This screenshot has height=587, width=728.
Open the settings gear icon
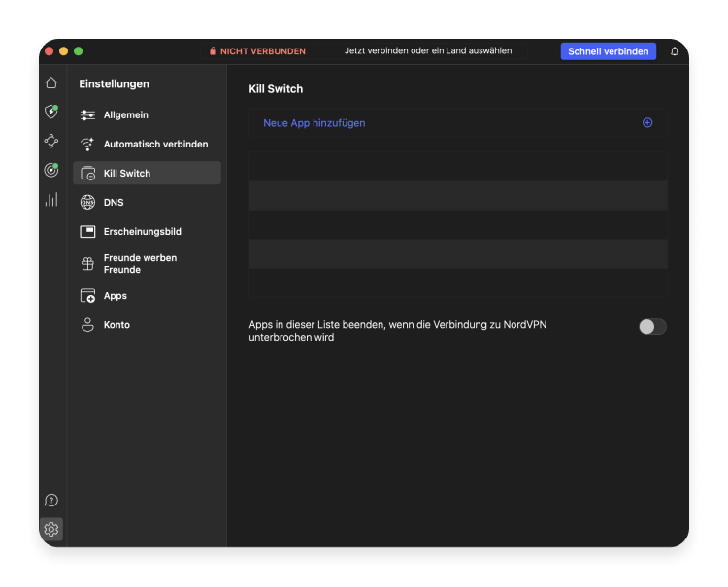[51, 529]
